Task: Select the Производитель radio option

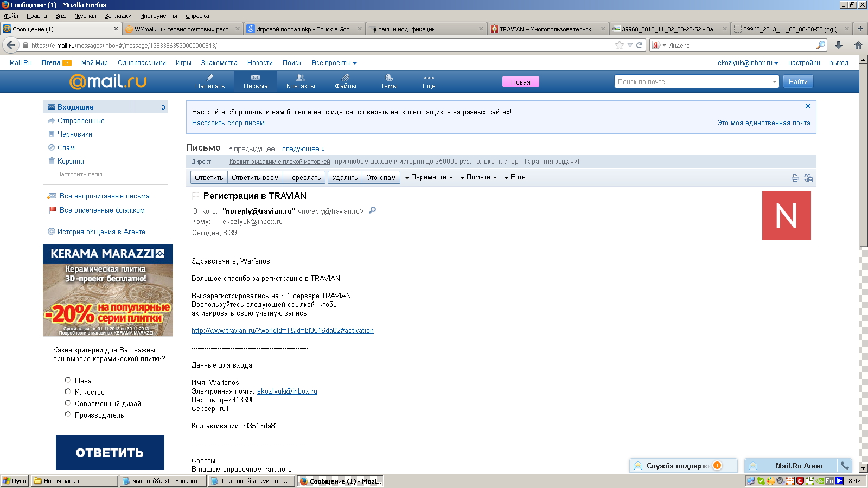Action: coord(68,414)
